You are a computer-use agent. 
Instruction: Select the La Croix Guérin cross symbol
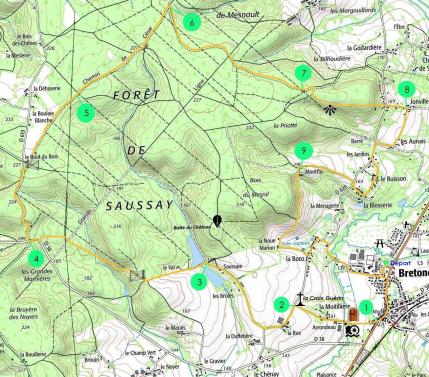coord(301,299)
